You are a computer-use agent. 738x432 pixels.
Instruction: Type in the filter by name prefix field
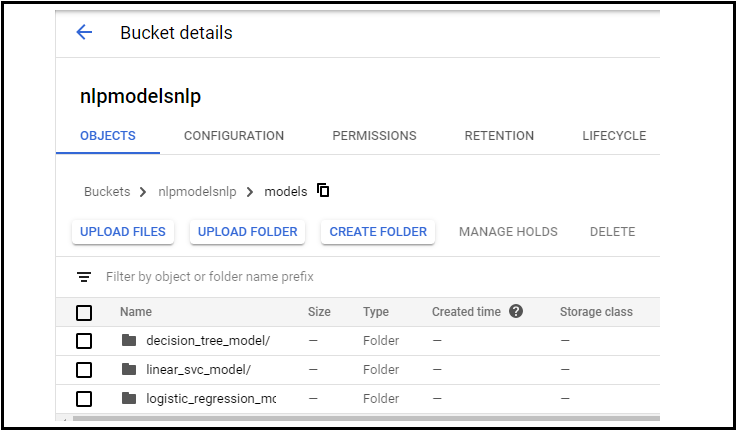[x=300, y=276]
